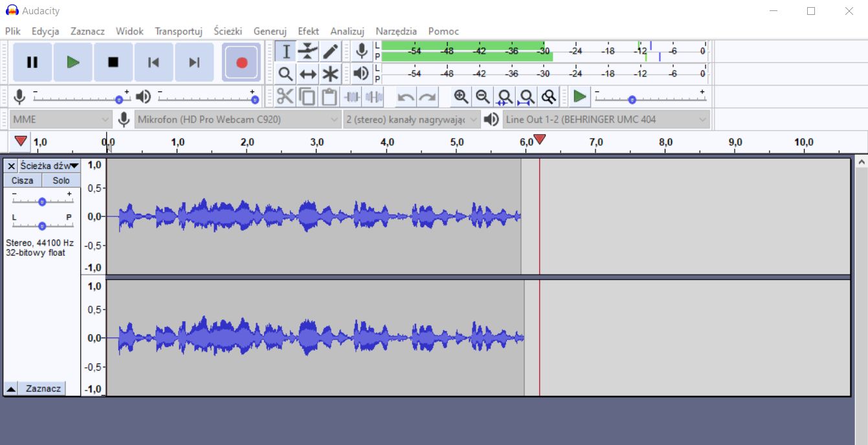Start recording with the red Record button
The width and height of the screenshot is (868, 445).
(241, 62)
